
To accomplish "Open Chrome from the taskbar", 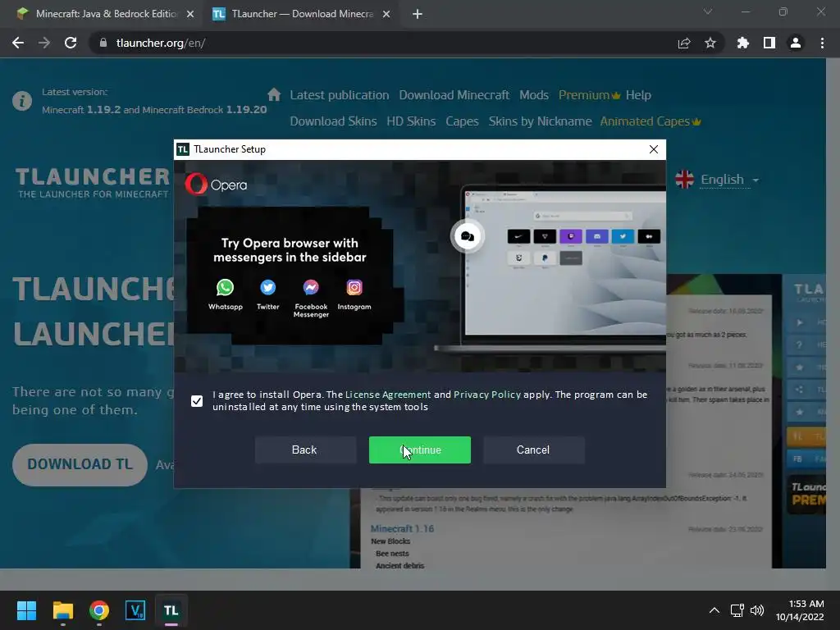I will [99, 610].
